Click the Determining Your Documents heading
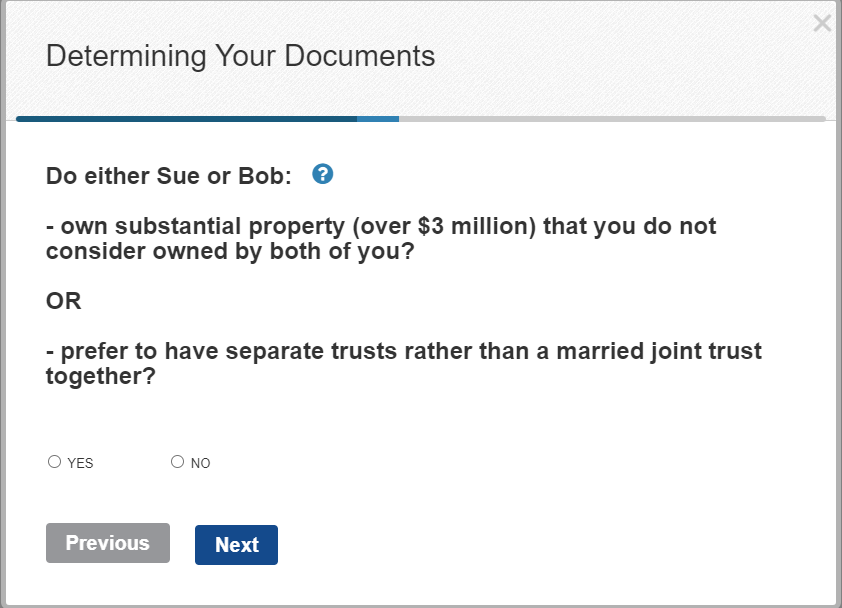This screenshot has width=842, height=608. tap(241, 56)
